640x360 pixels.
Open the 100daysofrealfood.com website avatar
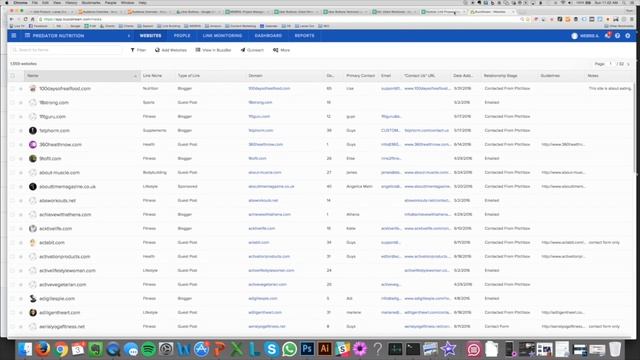click(x=33, y=89)
